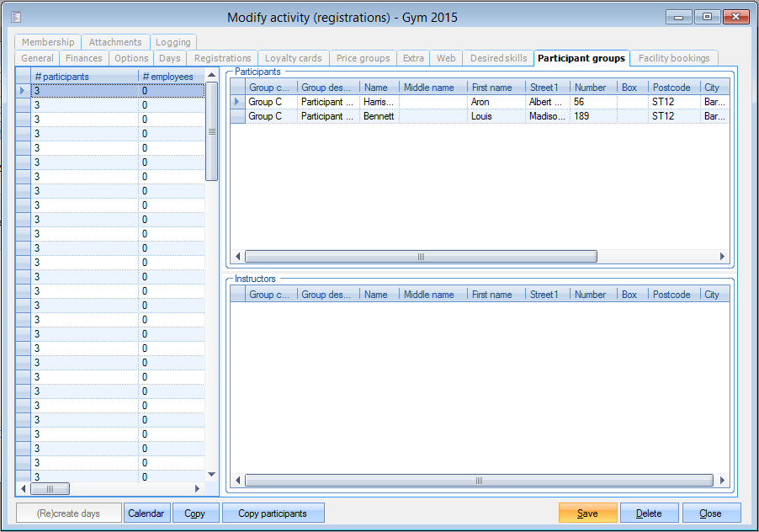Click left scroll arrow in Instructors grid
Screen dimensions: 759x532
(x=238, y=481)
